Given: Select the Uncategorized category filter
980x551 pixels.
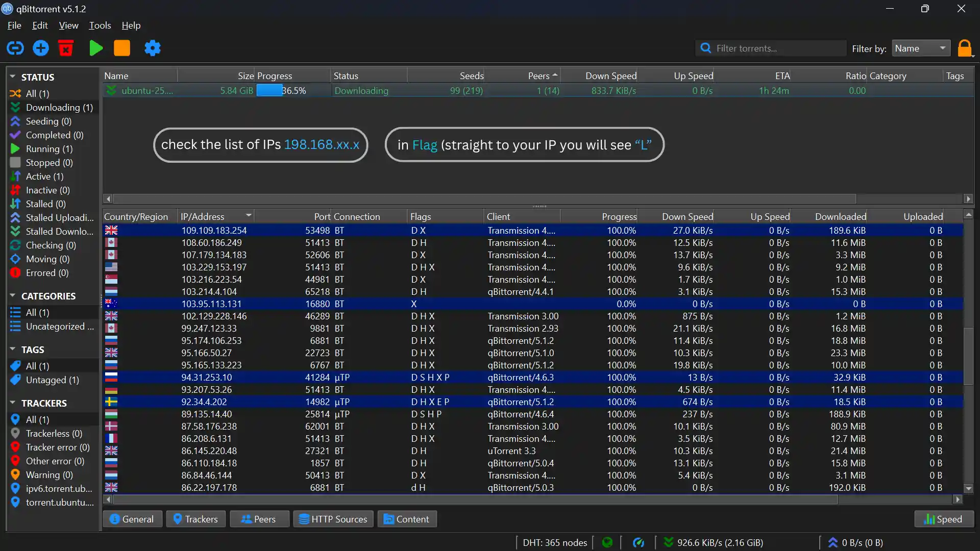Looking at the screenshot, I should coord(53,326).
